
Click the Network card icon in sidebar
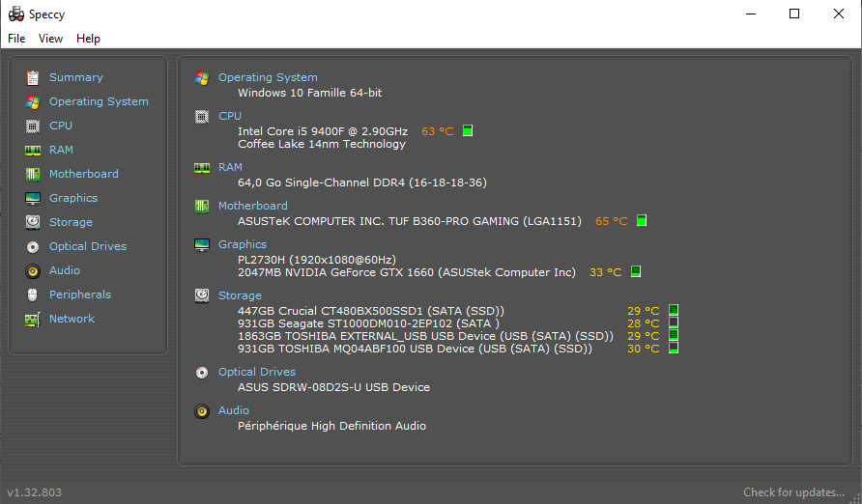point(33,320)
